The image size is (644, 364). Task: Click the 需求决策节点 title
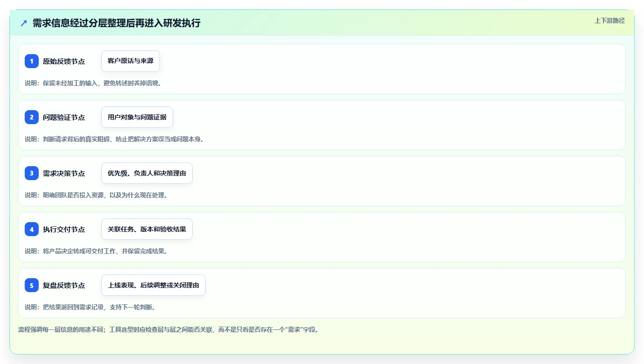pyautogui.click(x=64, y=173)
